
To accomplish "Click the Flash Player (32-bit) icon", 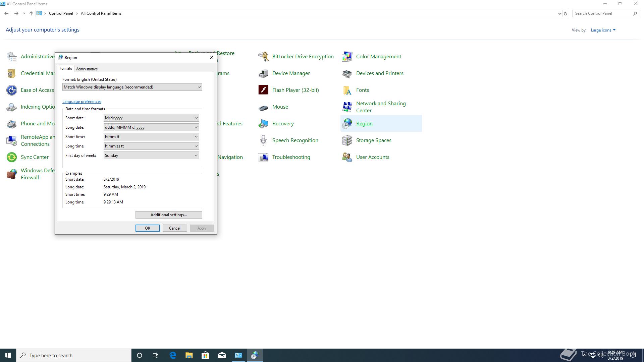I will tap(263, 90).
